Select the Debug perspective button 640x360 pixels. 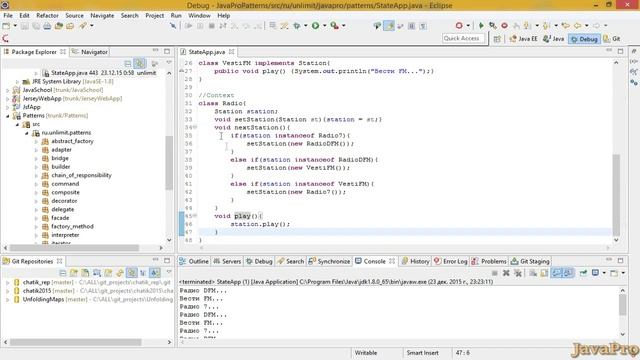point(584,39)
